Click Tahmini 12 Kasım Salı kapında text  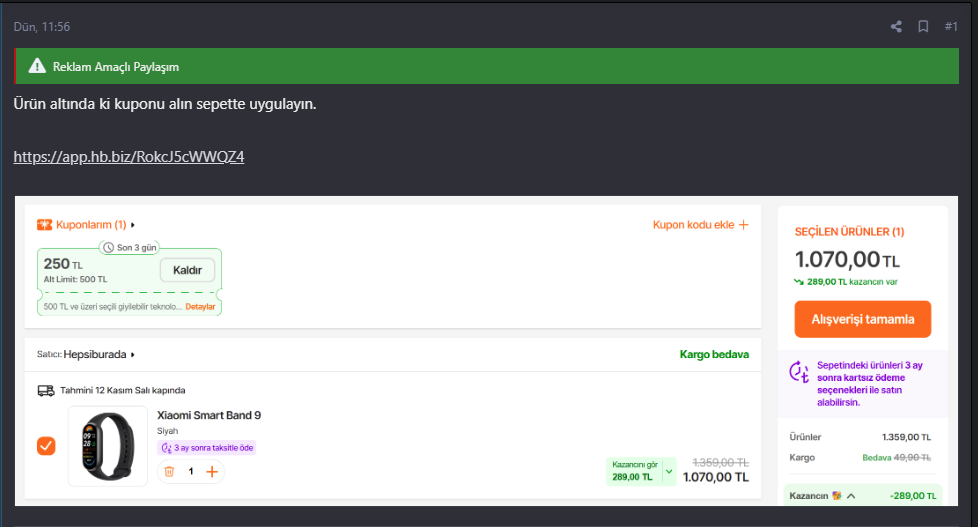122,390
